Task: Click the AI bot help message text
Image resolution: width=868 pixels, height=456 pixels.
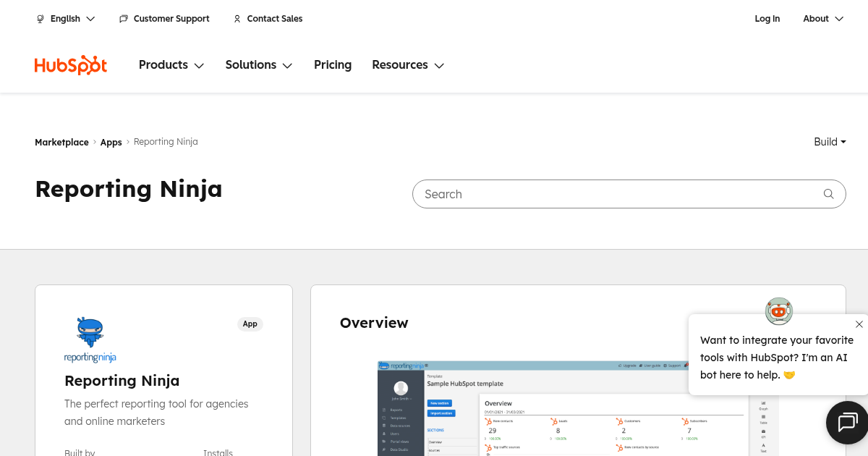Action: 777,358
